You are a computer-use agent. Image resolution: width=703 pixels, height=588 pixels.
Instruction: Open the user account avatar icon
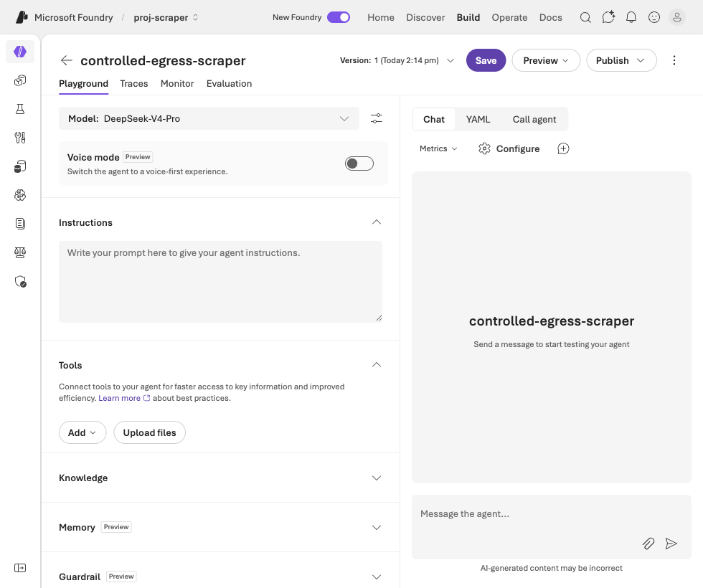point(677,17)
